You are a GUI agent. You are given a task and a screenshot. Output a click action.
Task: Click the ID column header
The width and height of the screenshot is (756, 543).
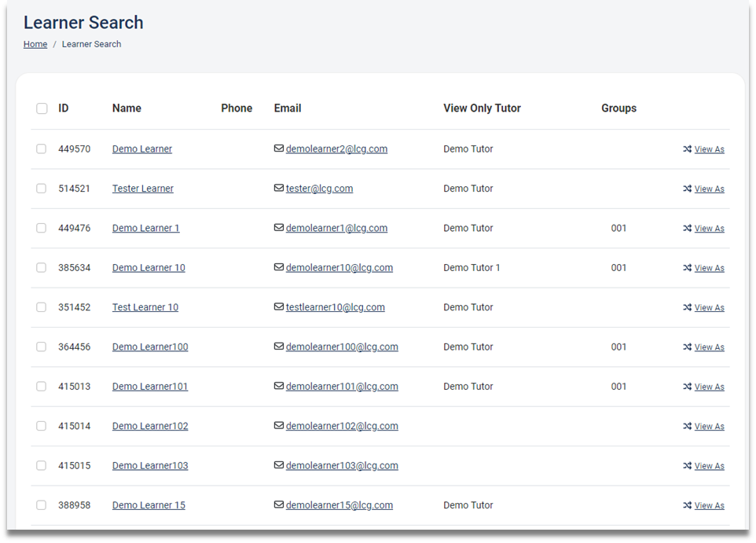pos(63,108)
